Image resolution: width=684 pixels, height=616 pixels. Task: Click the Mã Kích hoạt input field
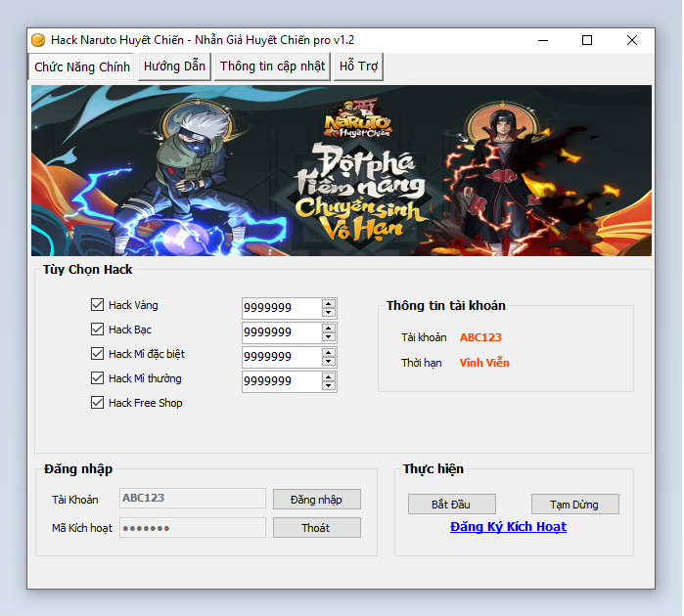(192, 528)
